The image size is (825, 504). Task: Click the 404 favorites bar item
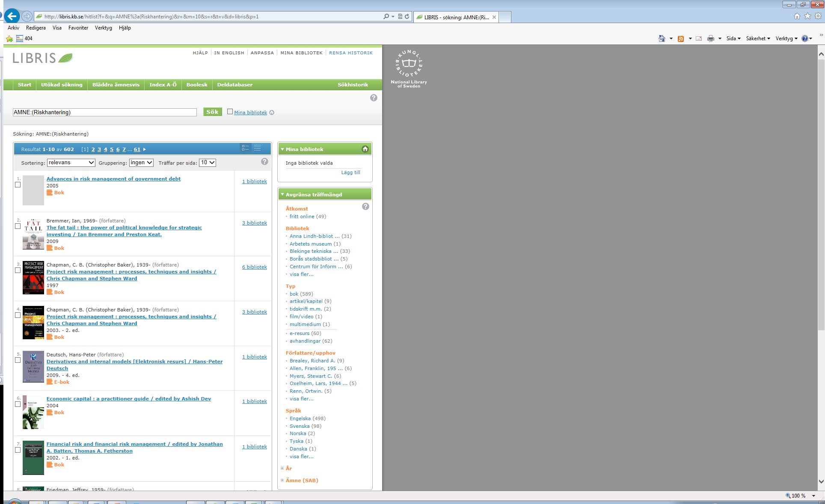point(24,39)
